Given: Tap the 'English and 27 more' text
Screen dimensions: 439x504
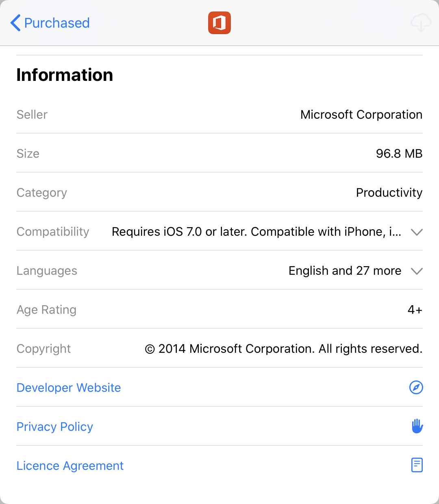Looking at the screenshot, I should 345,271.
